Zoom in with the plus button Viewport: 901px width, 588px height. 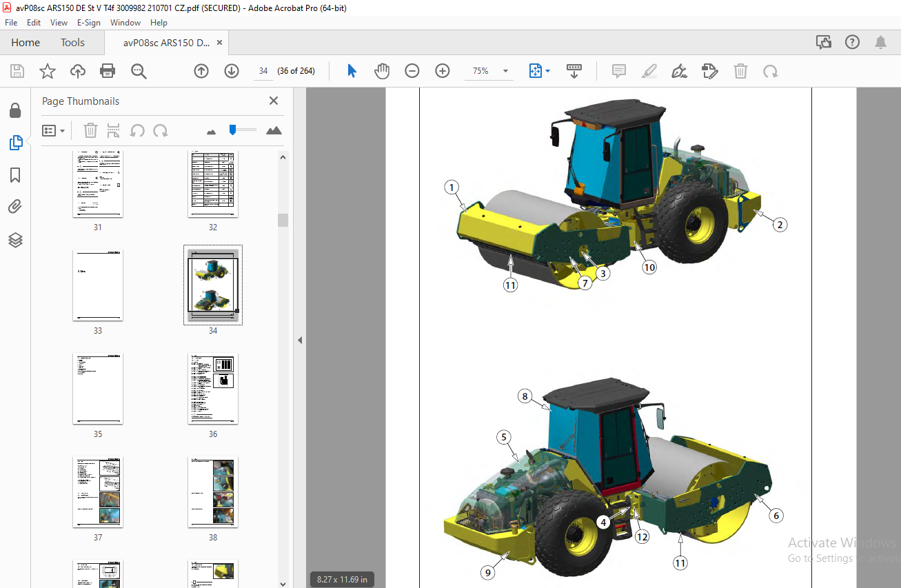click(x=443, y=71)
